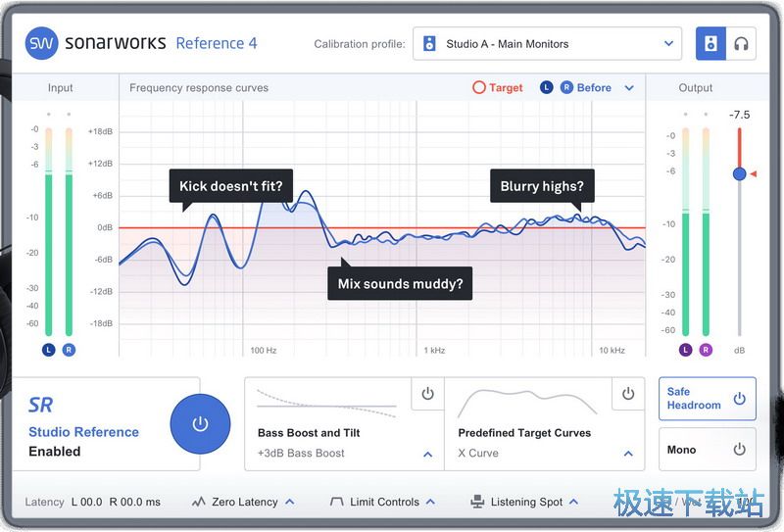Toggle the Safe Headroom button

[x=707, y=399]
